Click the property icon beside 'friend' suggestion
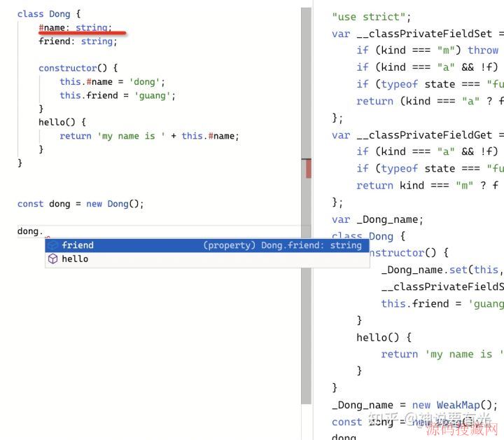The height and width of the screenshot is (440, 504). pos(52,245)
